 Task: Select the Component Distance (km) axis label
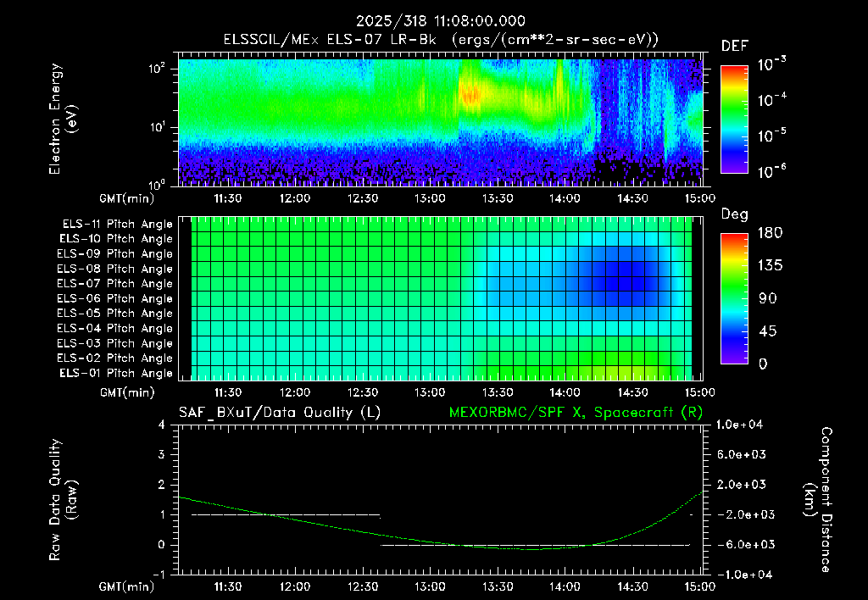click(x=818, y=499)
